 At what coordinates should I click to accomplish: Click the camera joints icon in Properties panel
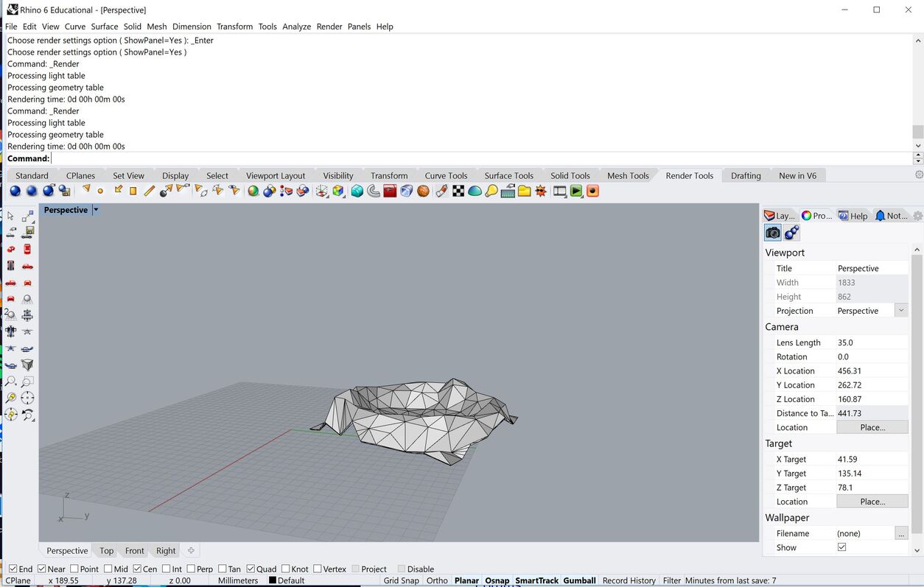[x=791, y=232]
